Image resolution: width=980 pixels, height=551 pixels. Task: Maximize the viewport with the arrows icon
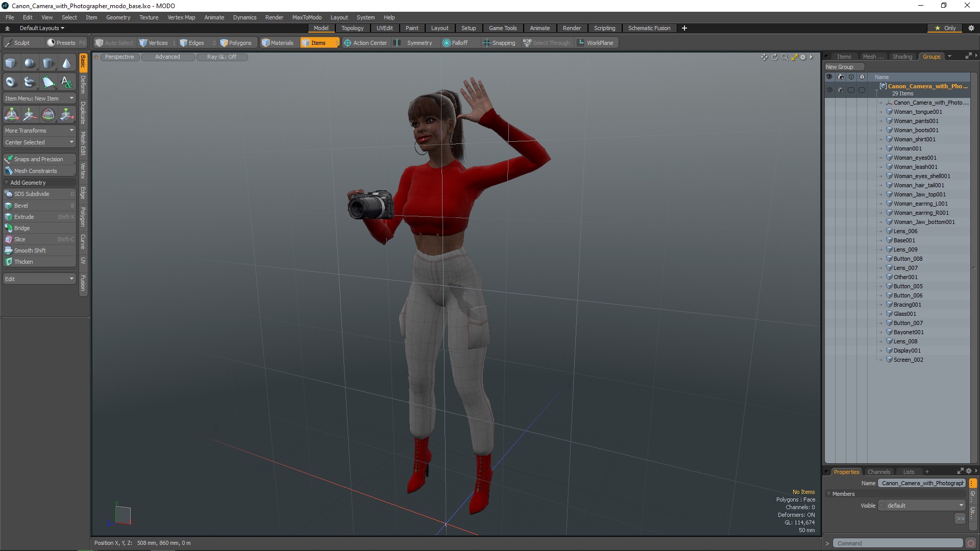(794, 57)
